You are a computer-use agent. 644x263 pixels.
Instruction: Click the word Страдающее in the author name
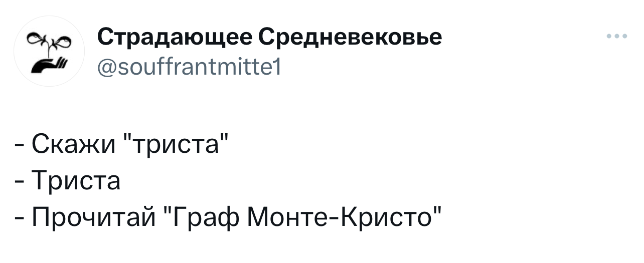175,37
